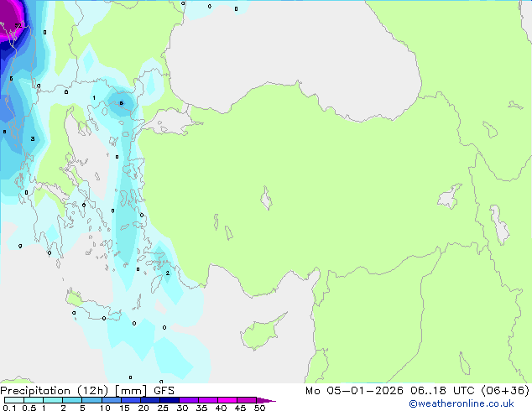Select the 0.1 mm legend color swatch
Screen dimensions: 532x411
click(14, 400)
